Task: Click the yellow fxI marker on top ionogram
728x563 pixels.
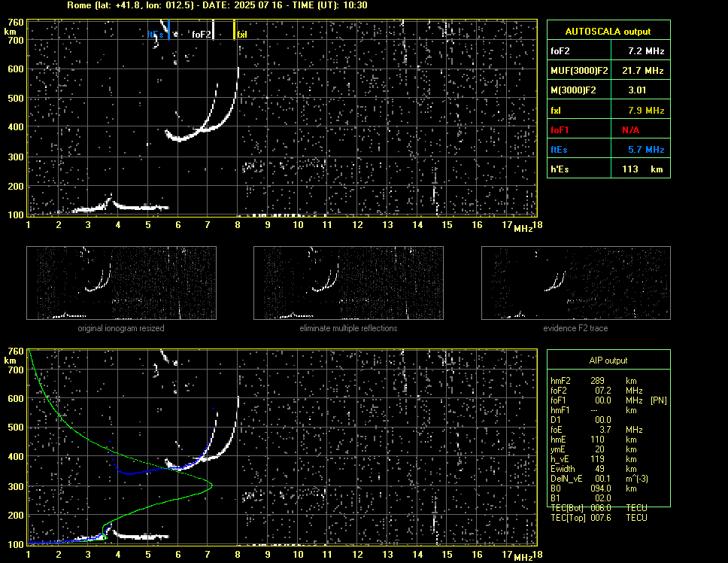Action: (234, 29)
